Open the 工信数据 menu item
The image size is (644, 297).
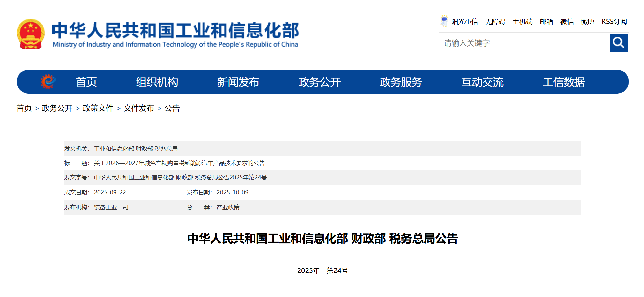point(564,82)
